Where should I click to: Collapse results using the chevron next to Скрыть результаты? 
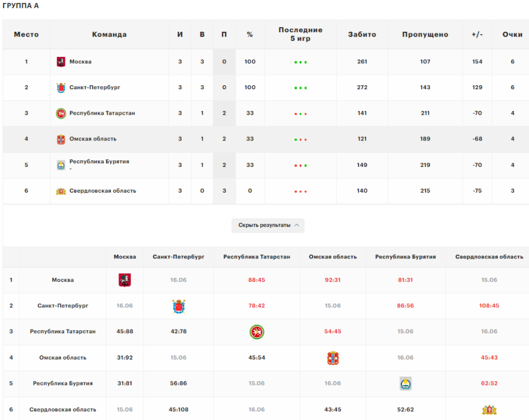(297, 226)
